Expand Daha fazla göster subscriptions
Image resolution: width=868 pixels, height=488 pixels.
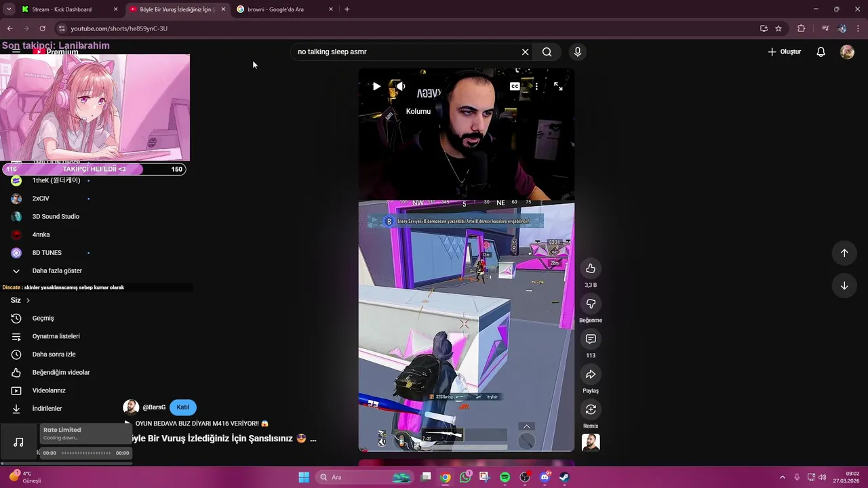coord(57,270)
